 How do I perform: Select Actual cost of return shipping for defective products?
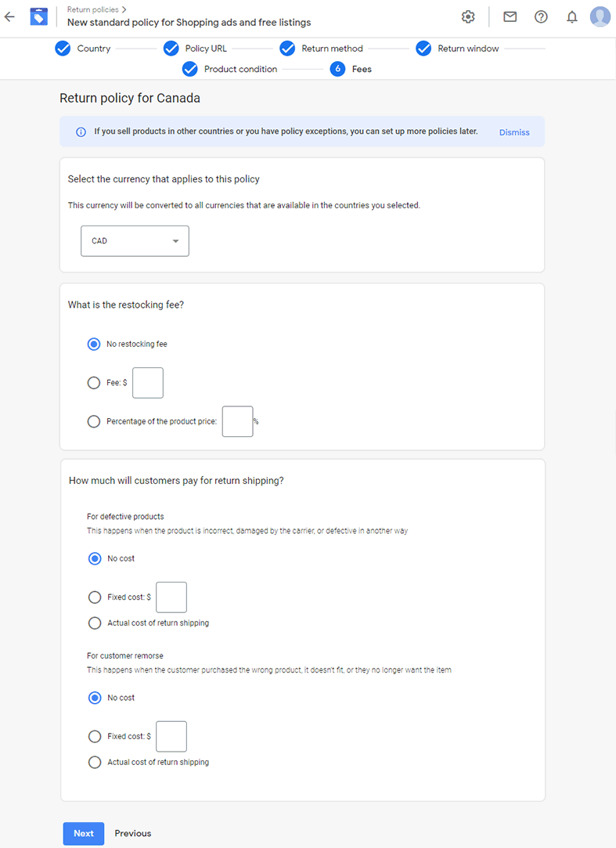[x=95, y=623]
